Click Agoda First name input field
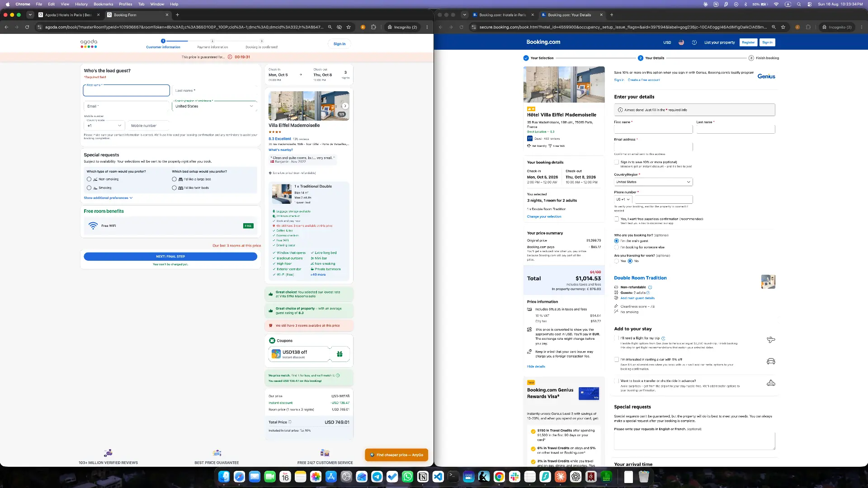This screenshot has height=488, width=868. [x=127, y=90]
